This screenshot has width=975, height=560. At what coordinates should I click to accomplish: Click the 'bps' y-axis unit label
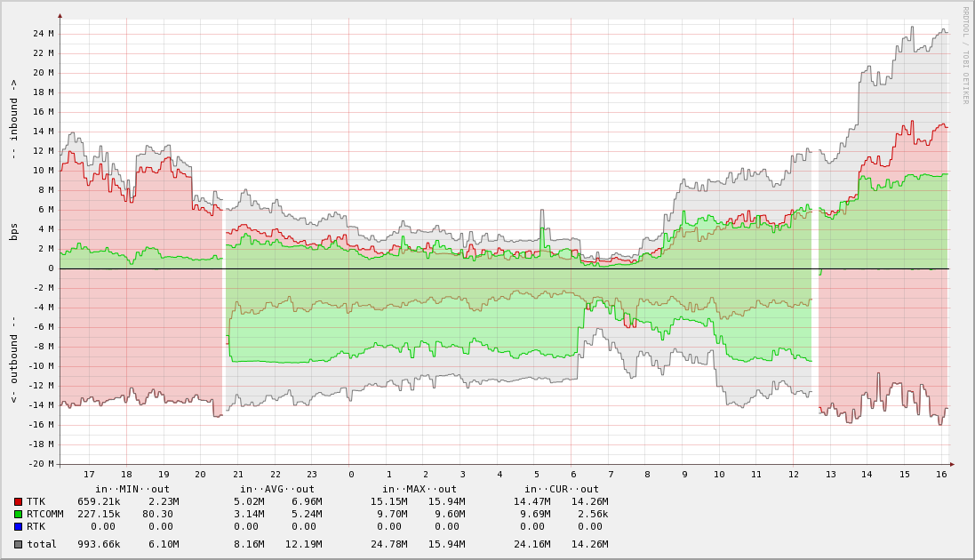point(14,231)
